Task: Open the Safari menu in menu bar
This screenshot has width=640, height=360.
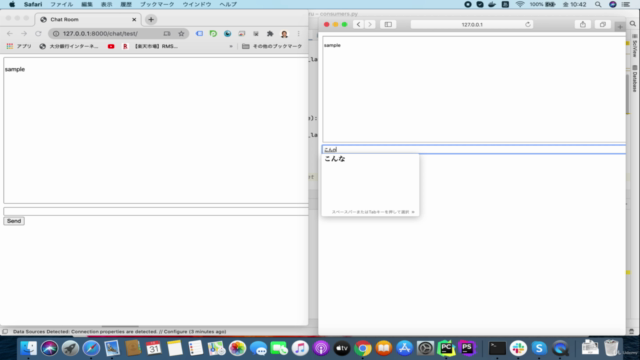Action: coord(33,4)
